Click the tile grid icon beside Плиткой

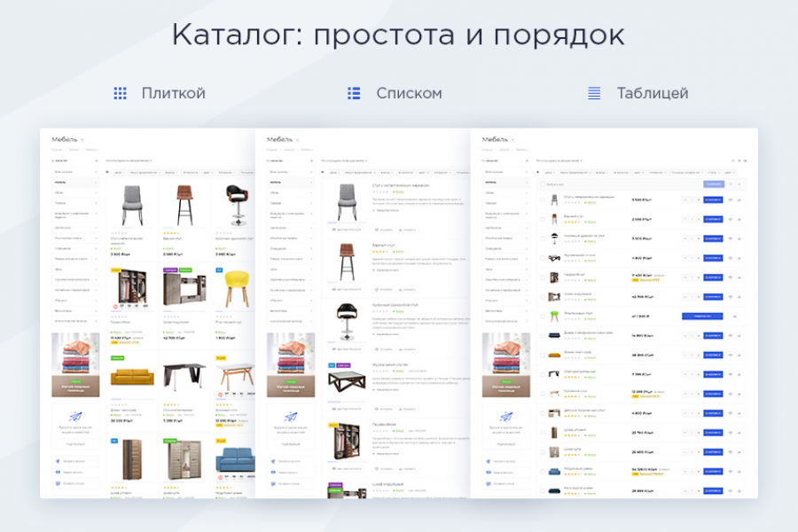point(120,93)
